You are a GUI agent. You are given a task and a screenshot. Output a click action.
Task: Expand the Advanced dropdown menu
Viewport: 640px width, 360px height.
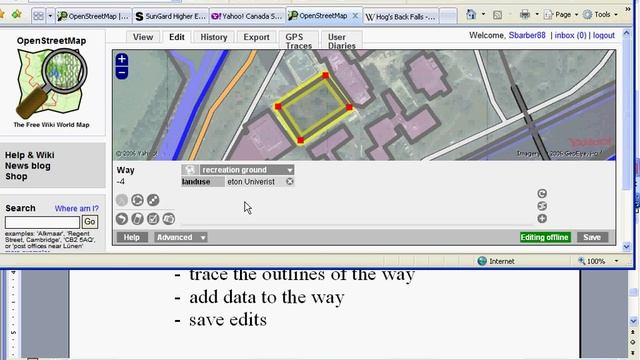(181, 237)
